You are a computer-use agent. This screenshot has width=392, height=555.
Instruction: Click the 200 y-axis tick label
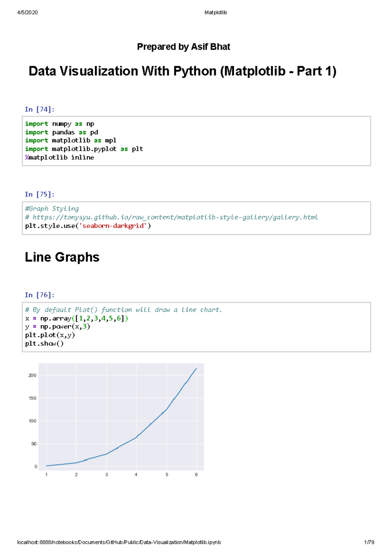coord(32,375)
